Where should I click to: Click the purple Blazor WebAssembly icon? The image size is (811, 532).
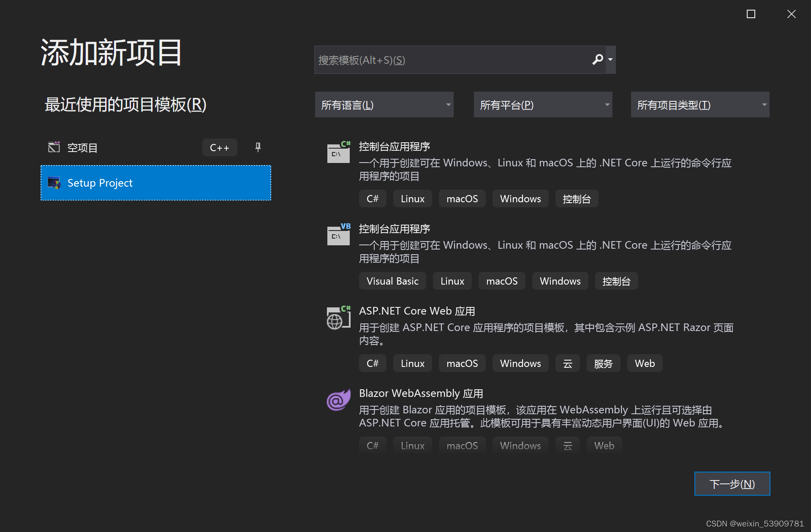(x=338, y=400)
